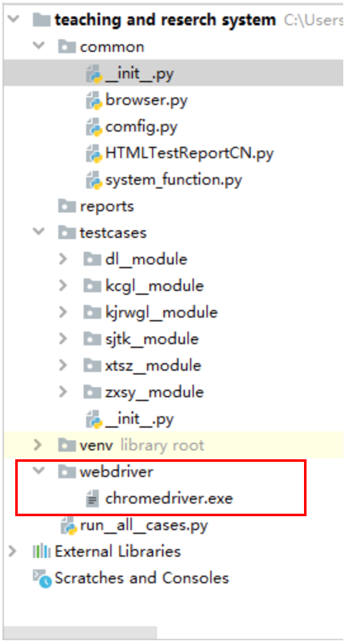
Task: Expand the sjtk_module folder
Action: click(x=63, y=338)
